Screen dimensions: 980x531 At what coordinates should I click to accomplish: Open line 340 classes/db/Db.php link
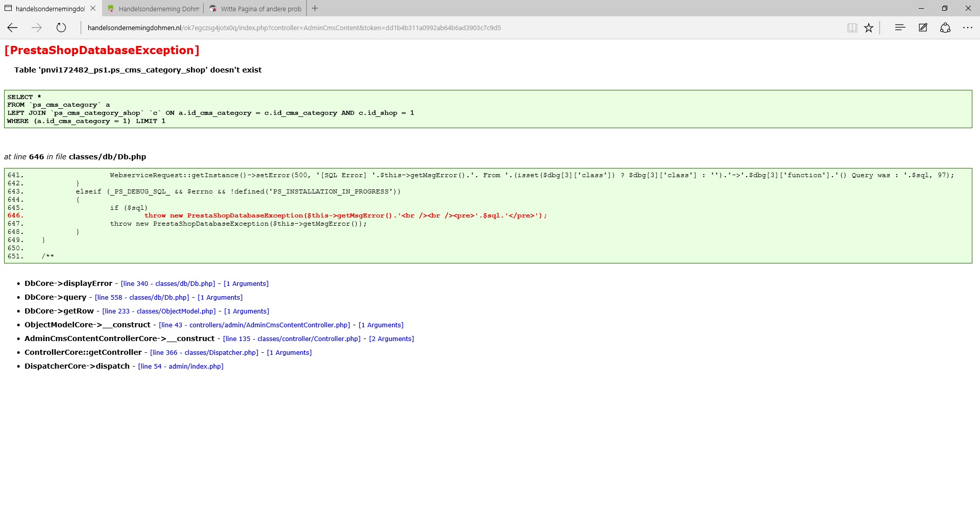click(x=168, y=284)
